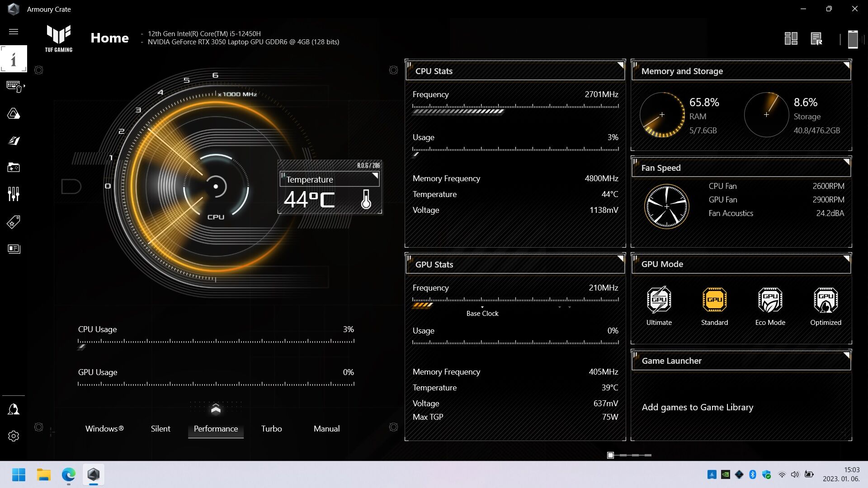Viewport: 868px width, 488px height.
Task: Expand the Game Launcher panel corner arrow
Action: tap(846, 355)
